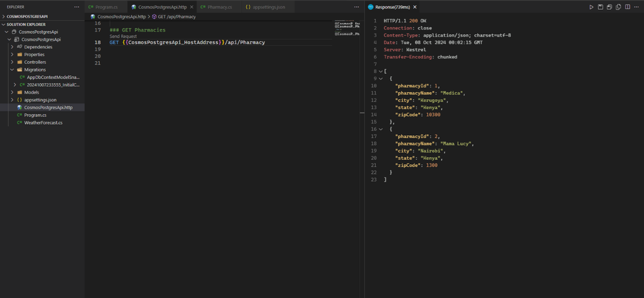Switch to the Program.cs tab
The height and width of the screenshot is (298, 644).
pyautogui.click(x=106, y=7)
